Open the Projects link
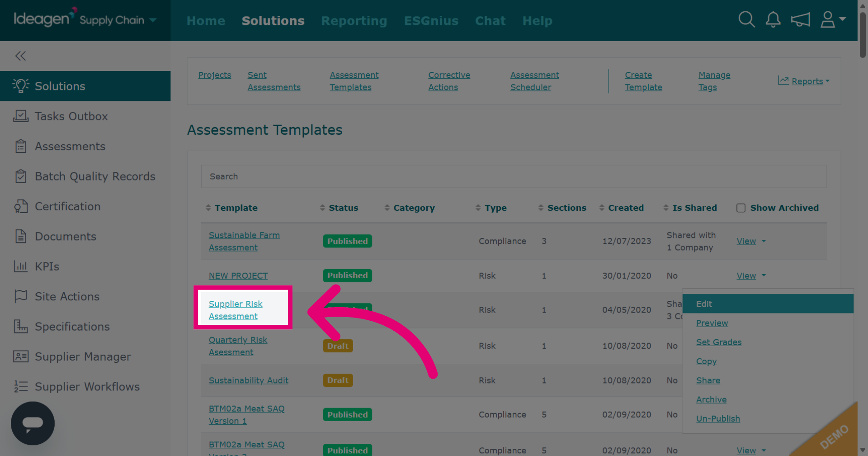Screen dimensions: 868x456 coord(215,75)
